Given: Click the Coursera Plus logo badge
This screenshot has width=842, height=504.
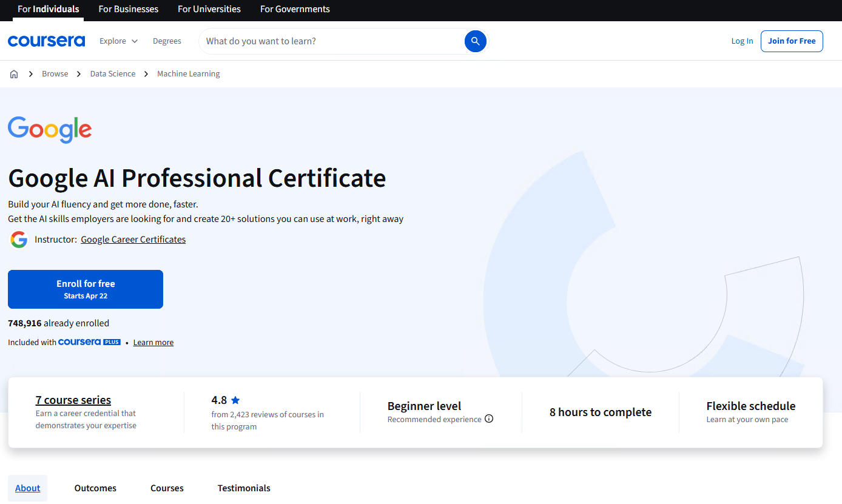Looking at the screenshot, I should click(x=89, y=342).
